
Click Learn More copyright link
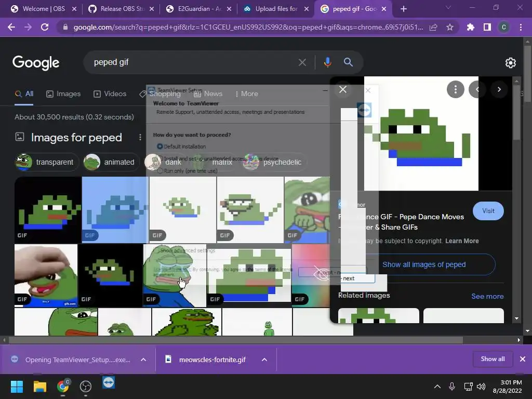point(462,241)
